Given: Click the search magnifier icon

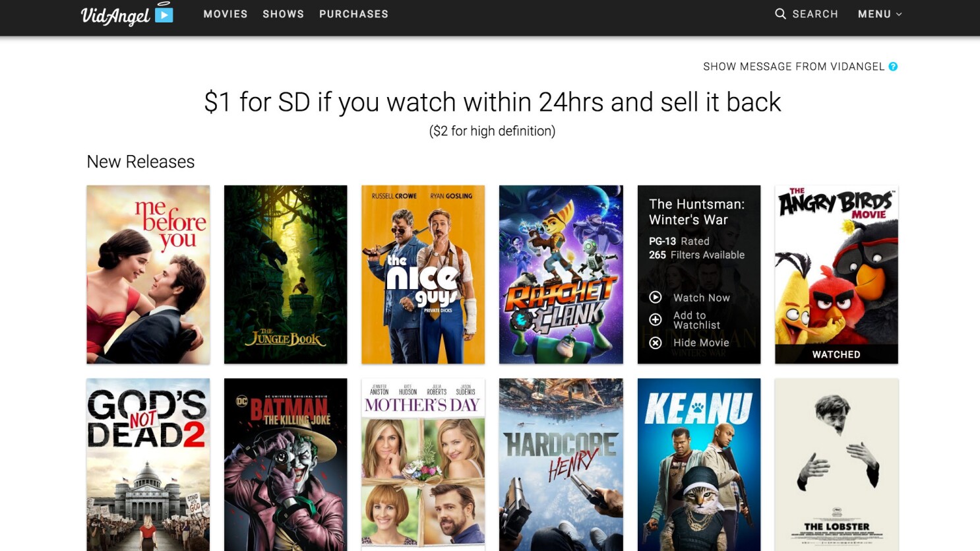Looking at the screenshot, I should (x=780, y=14).
